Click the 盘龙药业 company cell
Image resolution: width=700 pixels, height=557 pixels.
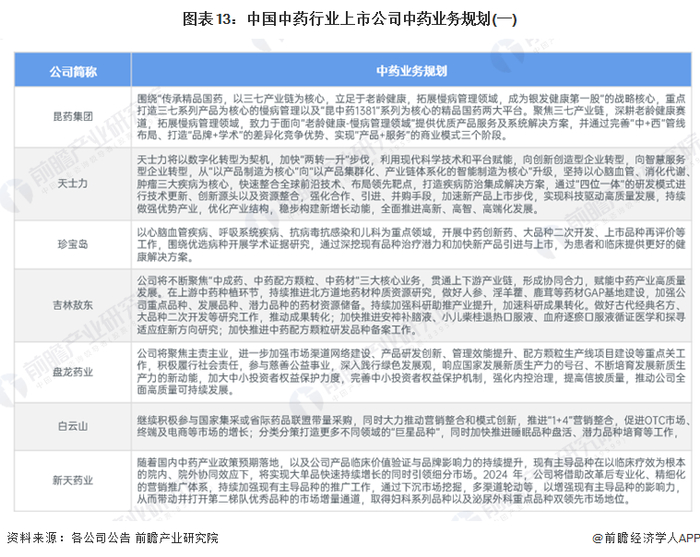point(73,372)
